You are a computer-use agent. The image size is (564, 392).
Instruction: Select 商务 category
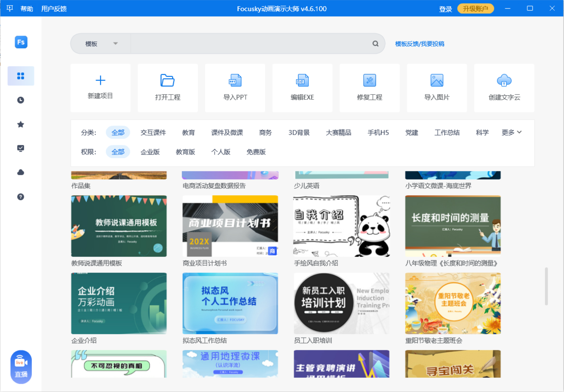coord(266,132)
